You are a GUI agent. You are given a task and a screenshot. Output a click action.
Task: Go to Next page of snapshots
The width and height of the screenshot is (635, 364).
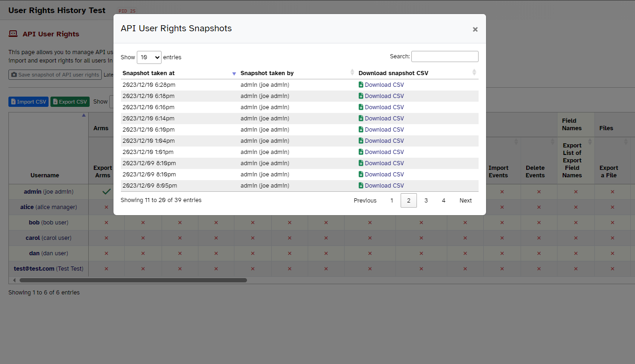point(466,201)
